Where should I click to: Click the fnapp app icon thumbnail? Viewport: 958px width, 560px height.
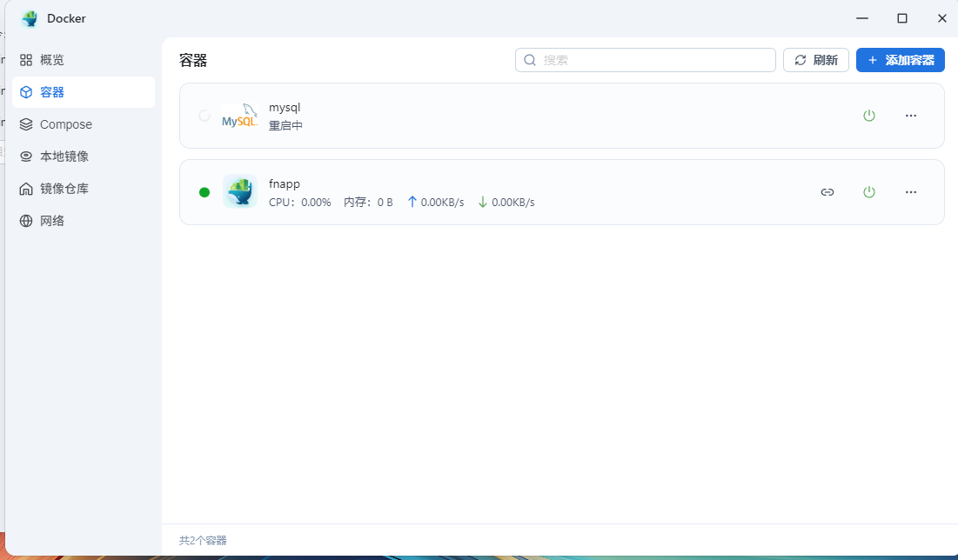(240, 191)
